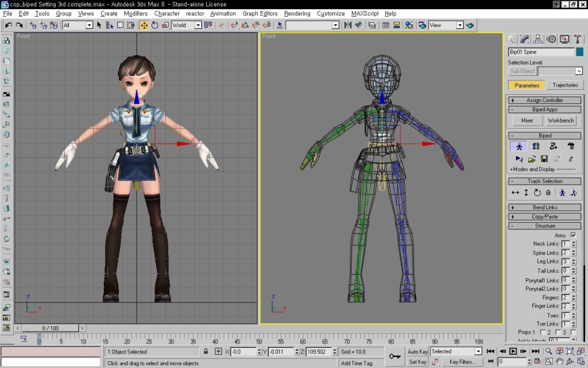Activate the Select and Rotate tool
This screenshot has width=588, height=368.
[154, 25]
